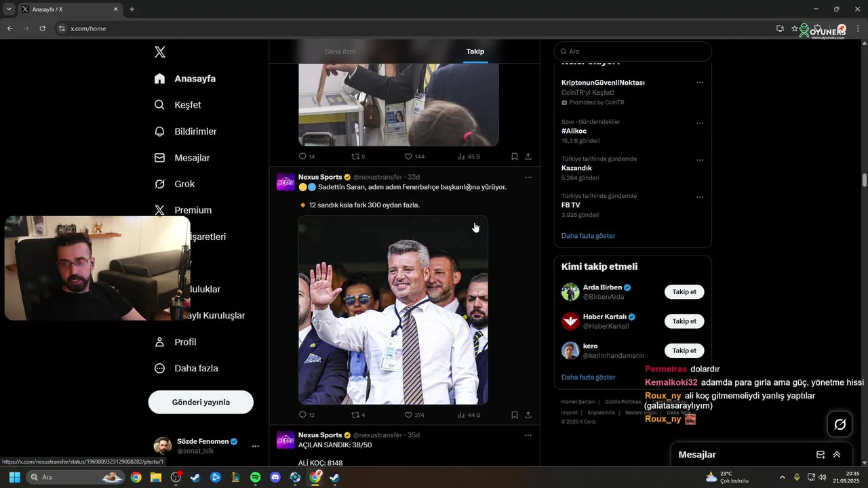Open tab search dropdown in Chrome

point(9,9)
